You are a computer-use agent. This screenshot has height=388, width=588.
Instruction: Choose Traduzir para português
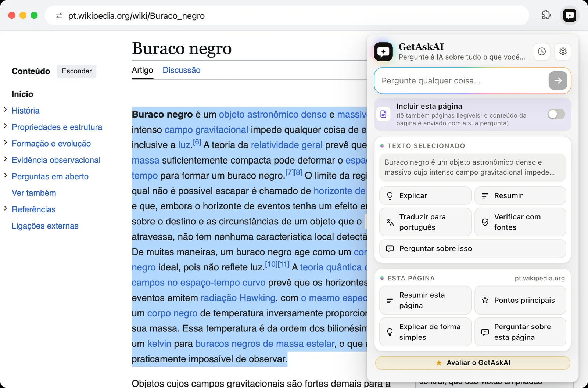(x=425, y=222)
